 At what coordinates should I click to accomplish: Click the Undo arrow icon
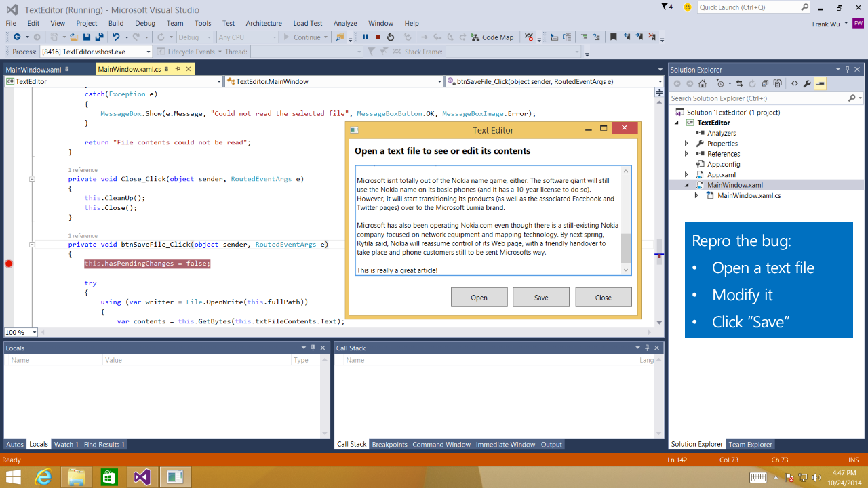[x=116, y=37]
